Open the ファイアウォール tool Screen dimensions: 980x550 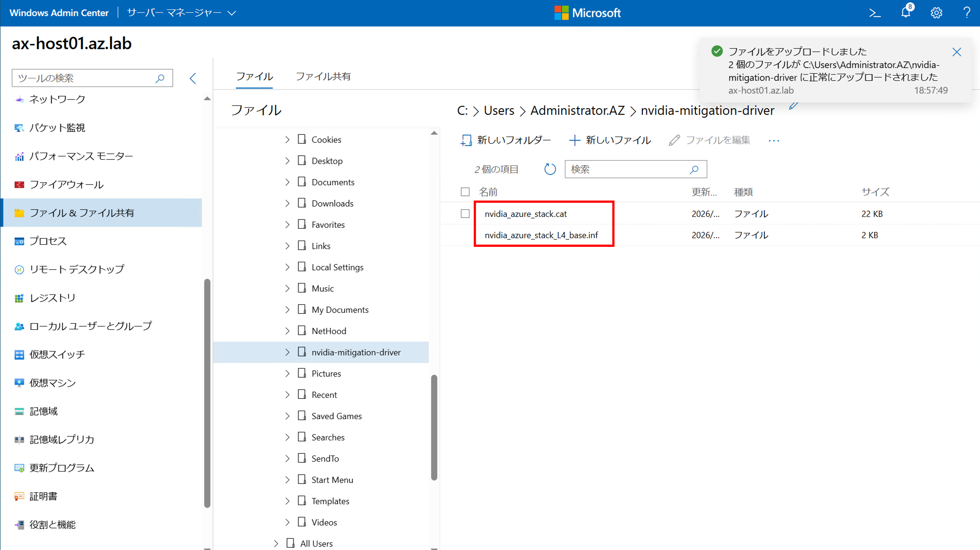click(66, 184)
